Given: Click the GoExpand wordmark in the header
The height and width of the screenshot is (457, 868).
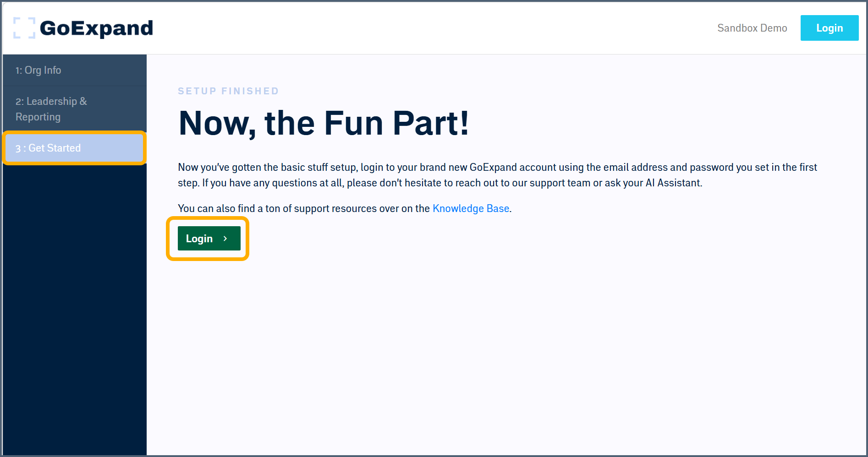Looking at the screenshot, I should (96, 28).
